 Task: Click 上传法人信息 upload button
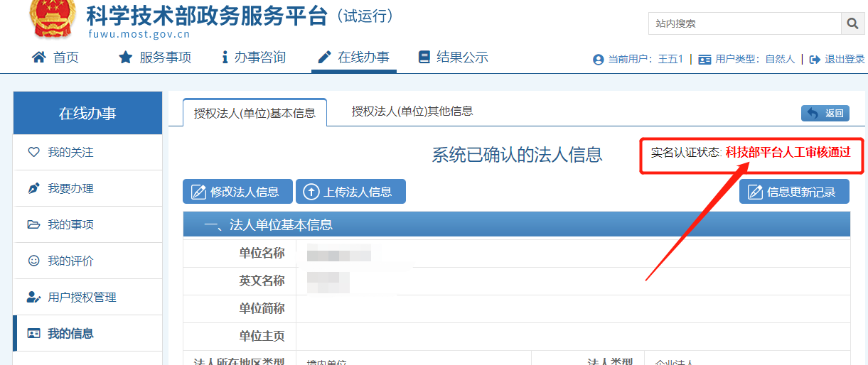[x=350, y=192]
